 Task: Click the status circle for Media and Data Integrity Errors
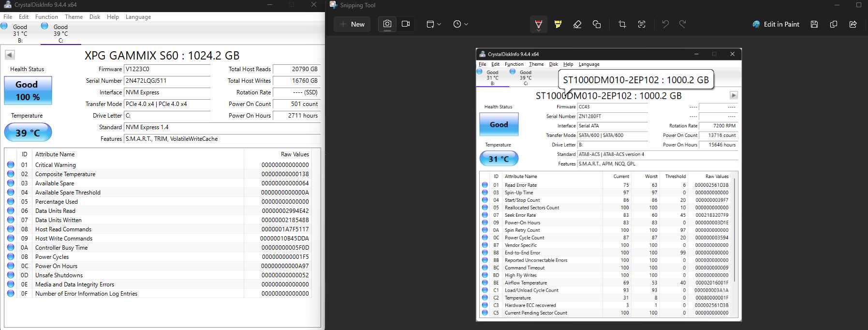click(11, 284)
